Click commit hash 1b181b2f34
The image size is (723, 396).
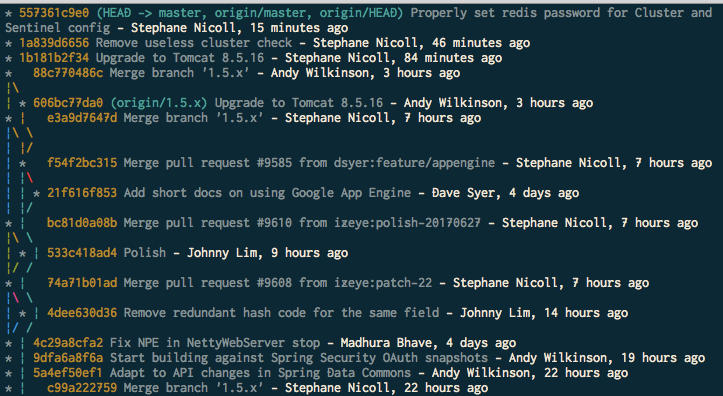pos(54,58)
